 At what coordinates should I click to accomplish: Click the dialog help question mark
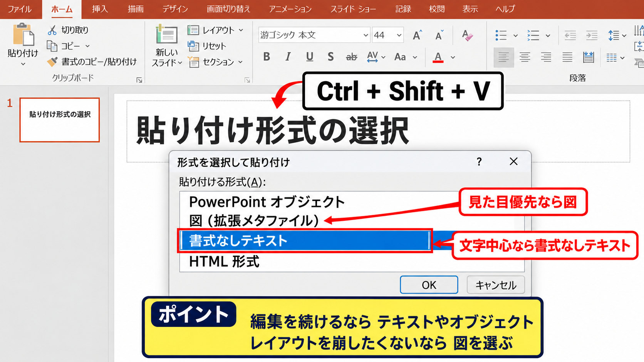point(479,162)
